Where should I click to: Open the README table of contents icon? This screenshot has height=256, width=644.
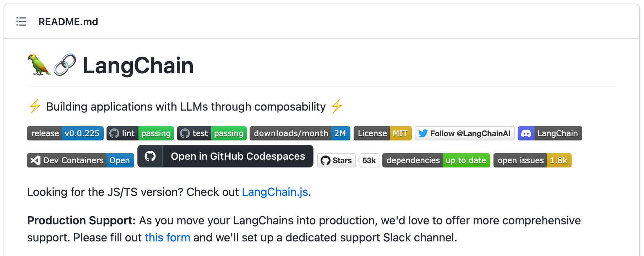(21, 22)
